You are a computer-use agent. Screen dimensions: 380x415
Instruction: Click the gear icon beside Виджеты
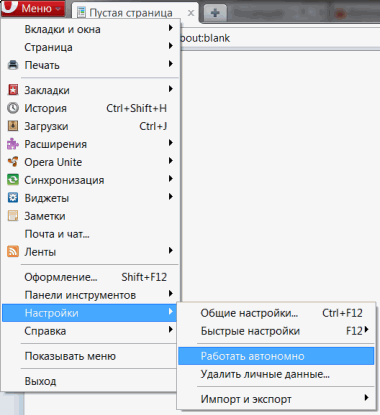point(13,198)
